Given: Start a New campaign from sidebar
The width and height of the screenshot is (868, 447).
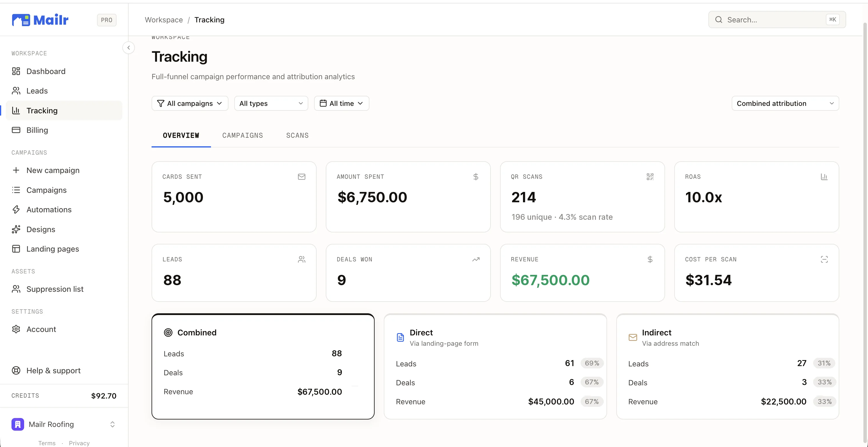Looking at the screenshot, I should (x=64, y=170).
